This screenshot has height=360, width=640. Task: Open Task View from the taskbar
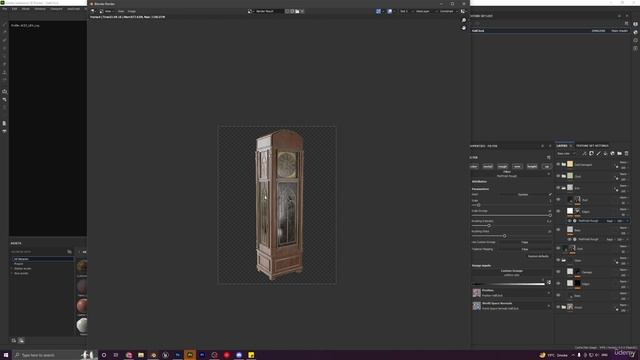click(116, 355)
